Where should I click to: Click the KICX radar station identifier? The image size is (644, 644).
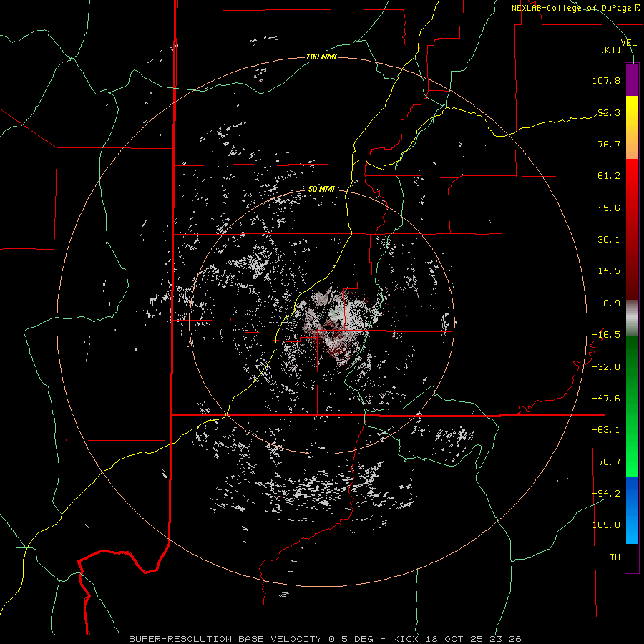(406, 639)
